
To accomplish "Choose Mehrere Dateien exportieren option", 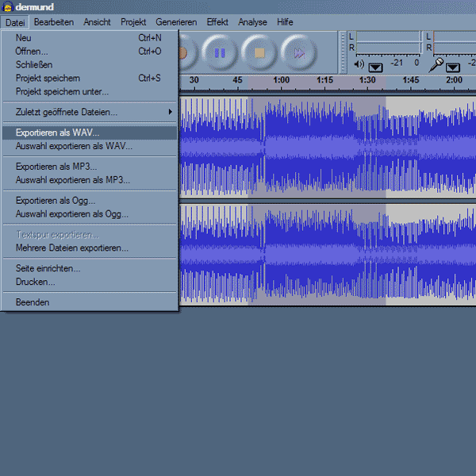I will [x=71, y=248].
